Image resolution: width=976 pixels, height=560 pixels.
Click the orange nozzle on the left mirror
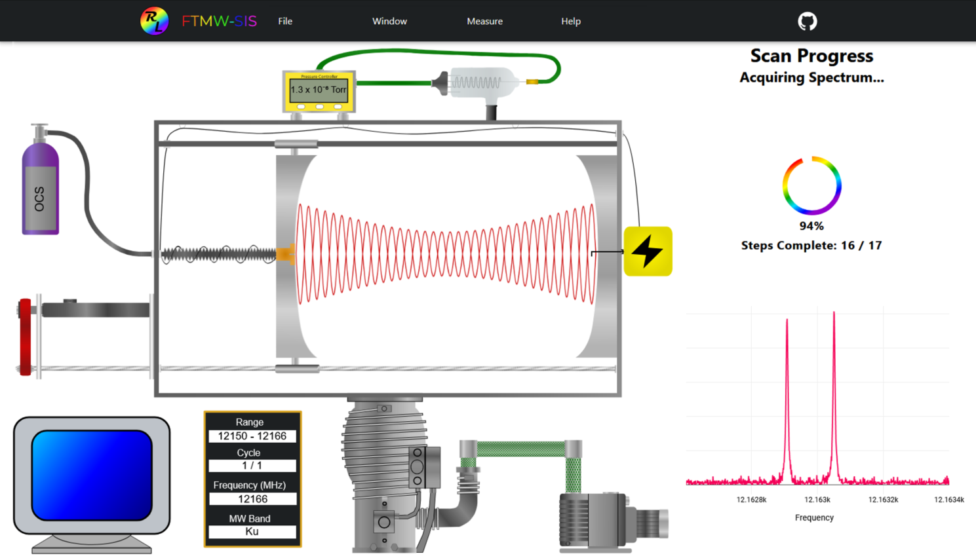click(x=286, y=254)
